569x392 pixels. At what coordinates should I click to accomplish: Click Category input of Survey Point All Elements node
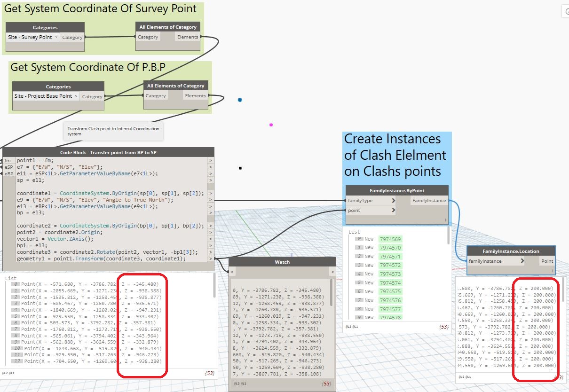tap(148, 37)
